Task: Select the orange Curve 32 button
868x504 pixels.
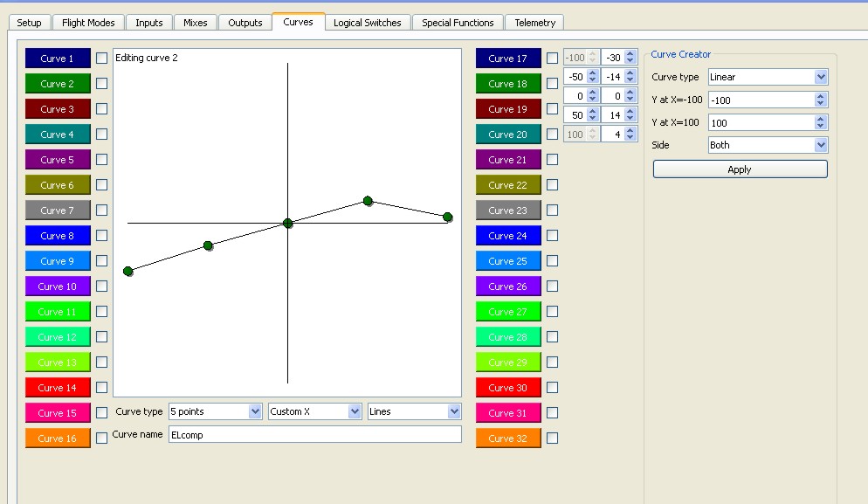Action: [508, 438]
